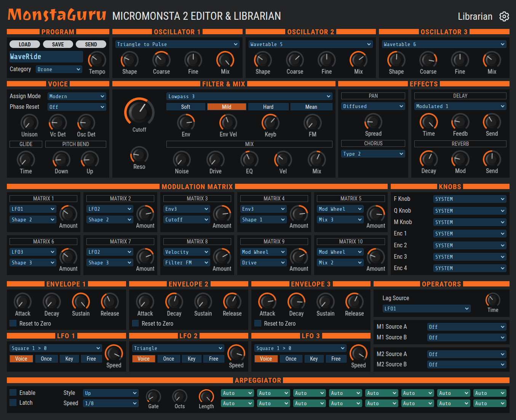Click the filter Cutoff knob
This screenshot has width=516, height=420.
coord(139,112)
